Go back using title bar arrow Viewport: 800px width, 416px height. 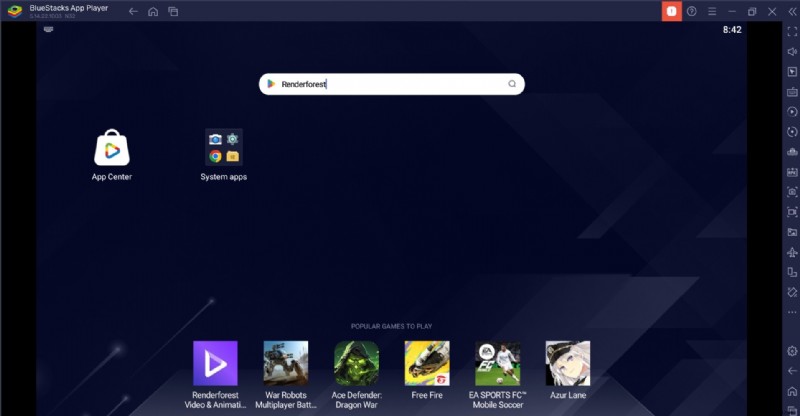coord(133,11)
